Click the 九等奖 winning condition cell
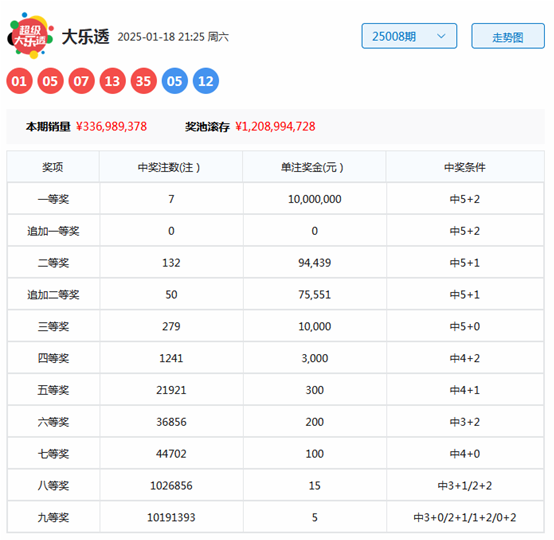 (465, 517)
